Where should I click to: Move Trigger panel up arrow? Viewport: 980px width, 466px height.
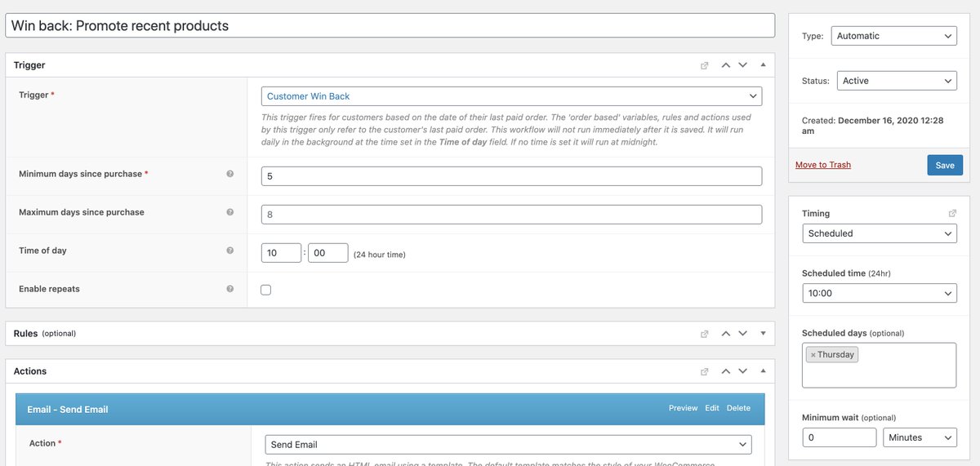click(x=725, y=65)
